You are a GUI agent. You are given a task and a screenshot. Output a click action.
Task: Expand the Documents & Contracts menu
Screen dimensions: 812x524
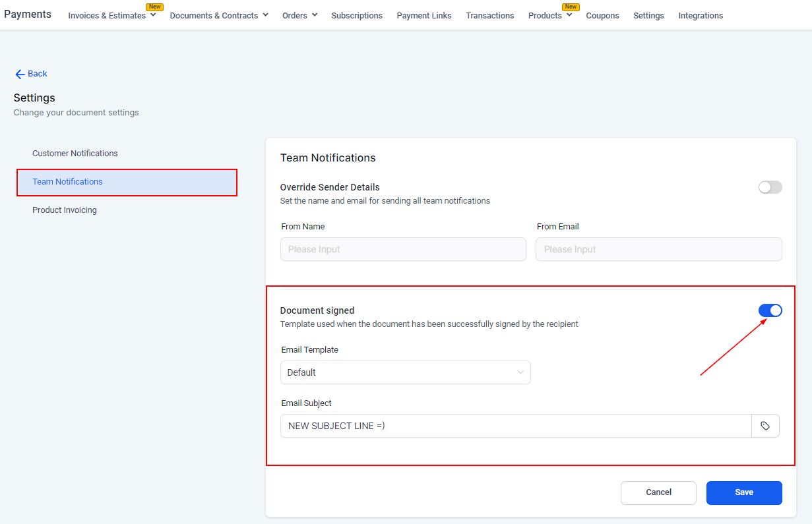pos(219,15)
